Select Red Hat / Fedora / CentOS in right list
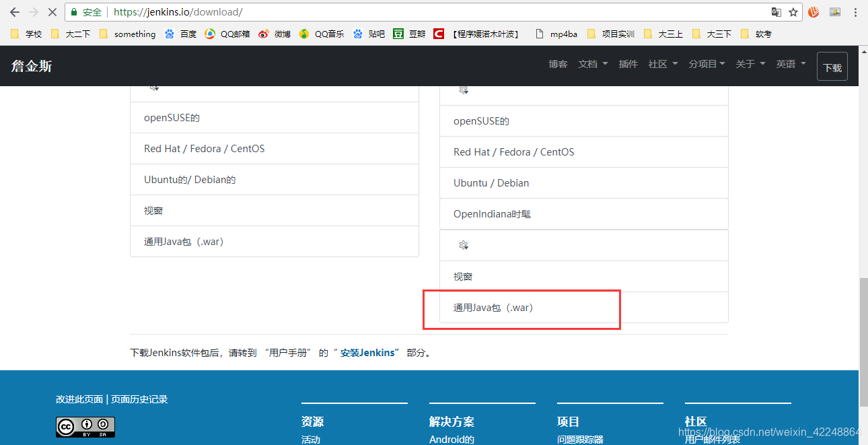This screenshot has width=868, height=445. [x=584, y=152]
